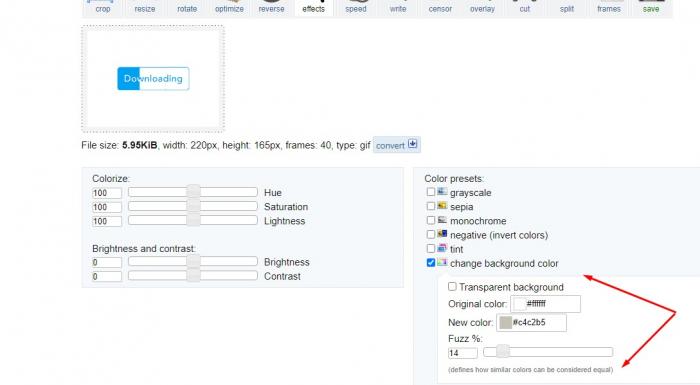
Task: Open the split tool tab
Action: tap(567, 8)
